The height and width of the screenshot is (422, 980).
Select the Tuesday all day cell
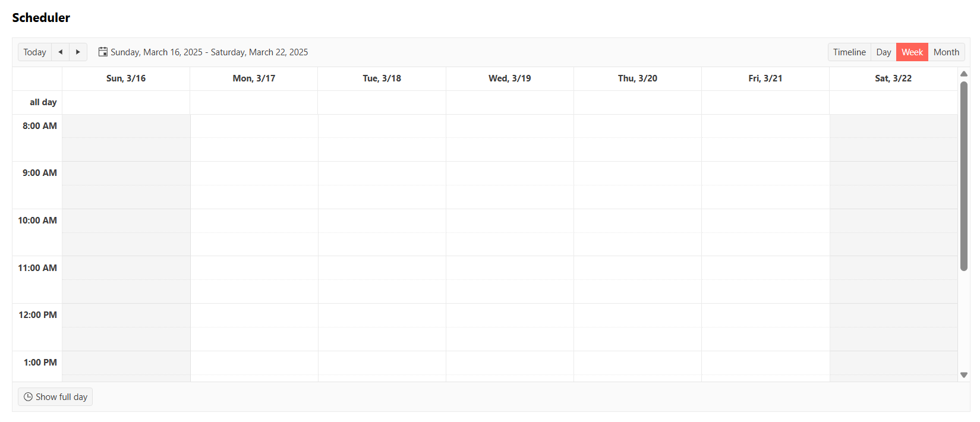click(x=382, y=102)
